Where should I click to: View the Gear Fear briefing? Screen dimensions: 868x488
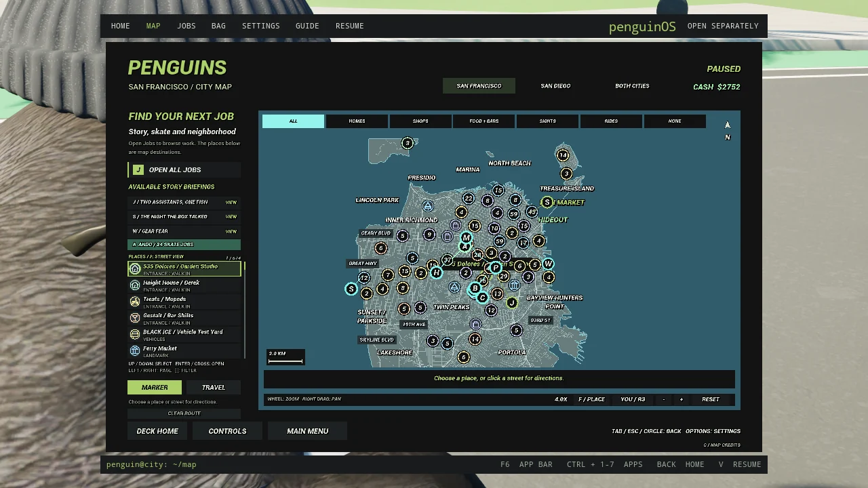pos(231,232)
